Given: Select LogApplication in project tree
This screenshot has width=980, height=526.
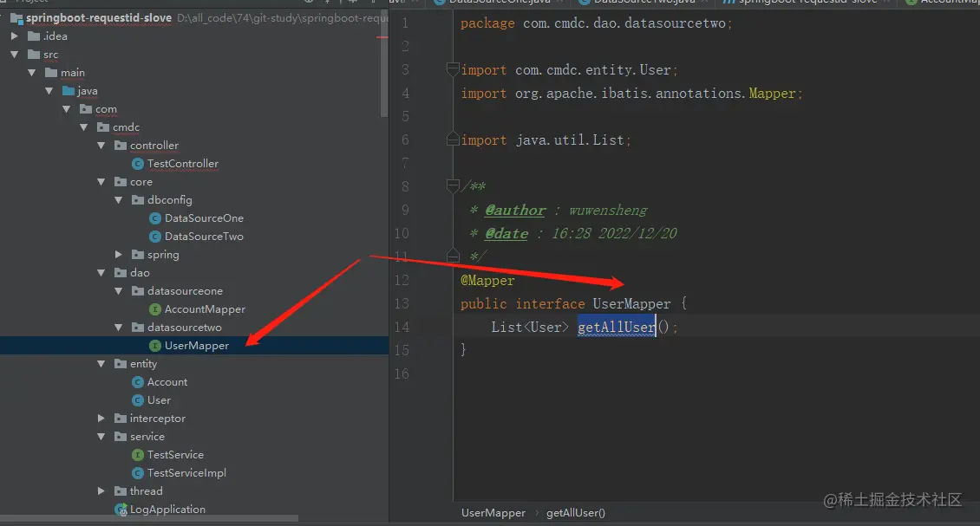Looking at the screenshot, I should click(167, 510).
